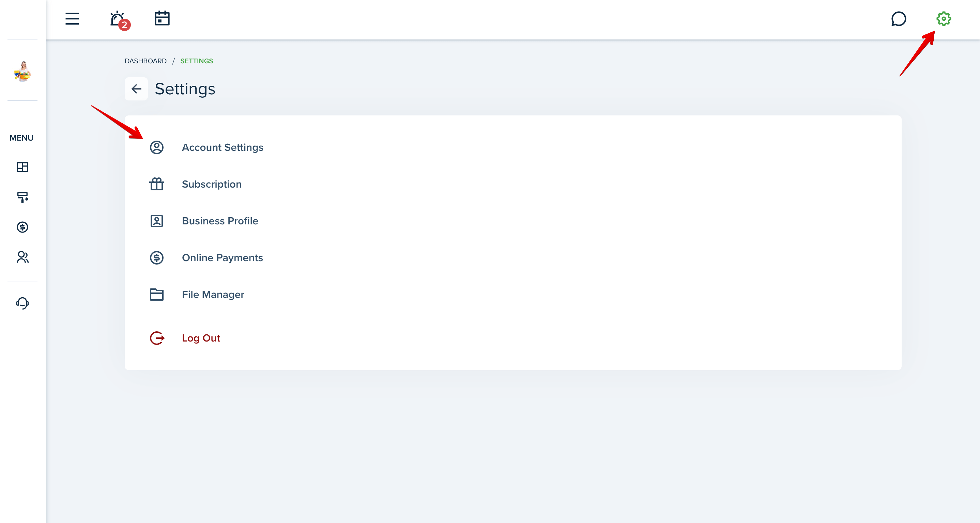
Task: Open the support headset icon in sidebar
Action: tap(22, 303)
